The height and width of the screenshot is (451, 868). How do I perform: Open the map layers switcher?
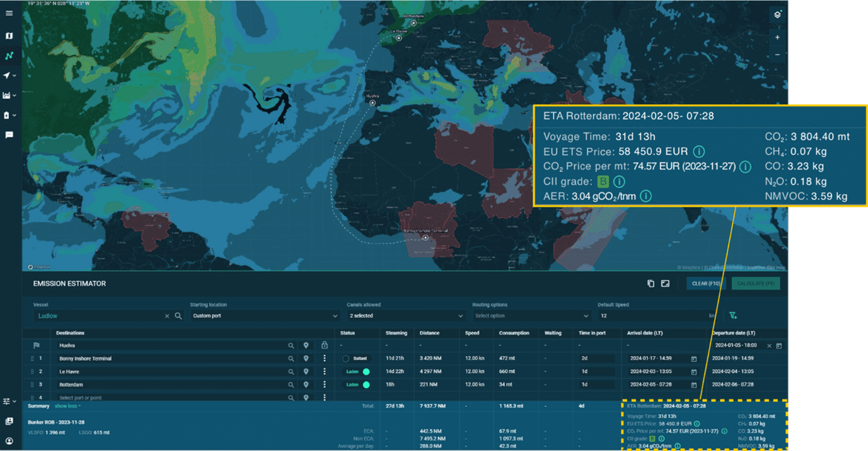[777, 14]
